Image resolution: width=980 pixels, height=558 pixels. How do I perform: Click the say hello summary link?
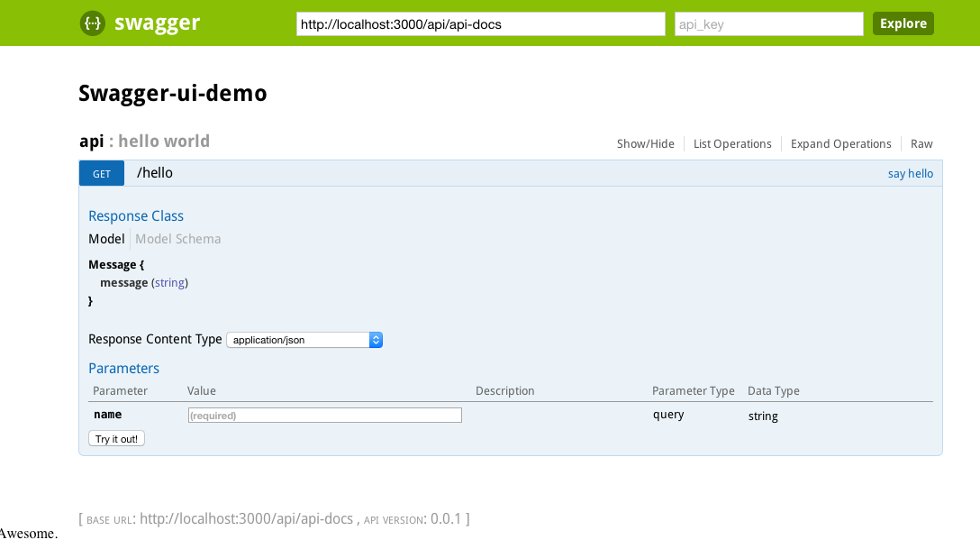click(x=910, y=174)
